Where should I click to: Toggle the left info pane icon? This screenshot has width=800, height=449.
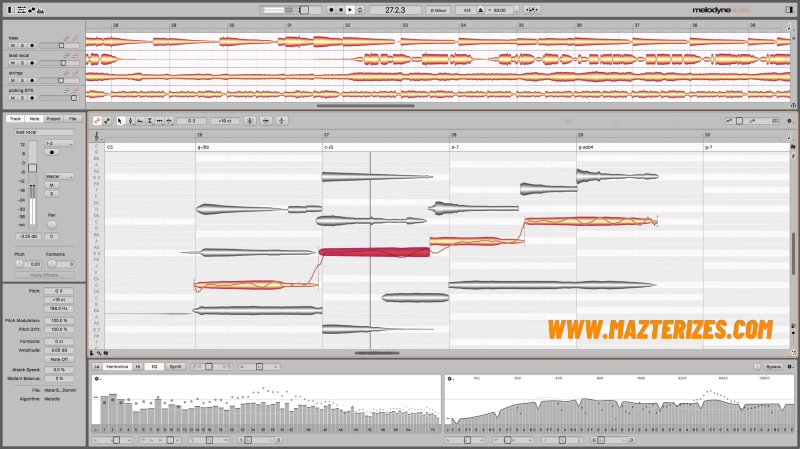pyautogui.click(x=11, y=10)
